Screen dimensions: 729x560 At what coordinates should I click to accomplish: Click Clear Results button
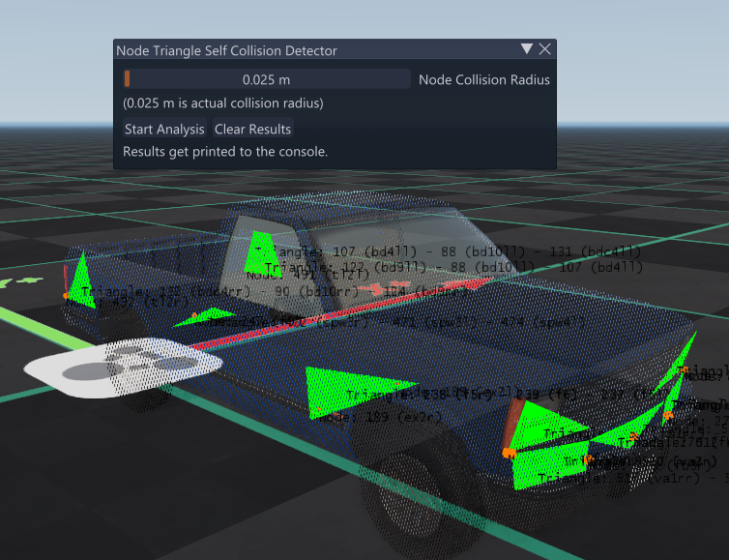point(252,129)
